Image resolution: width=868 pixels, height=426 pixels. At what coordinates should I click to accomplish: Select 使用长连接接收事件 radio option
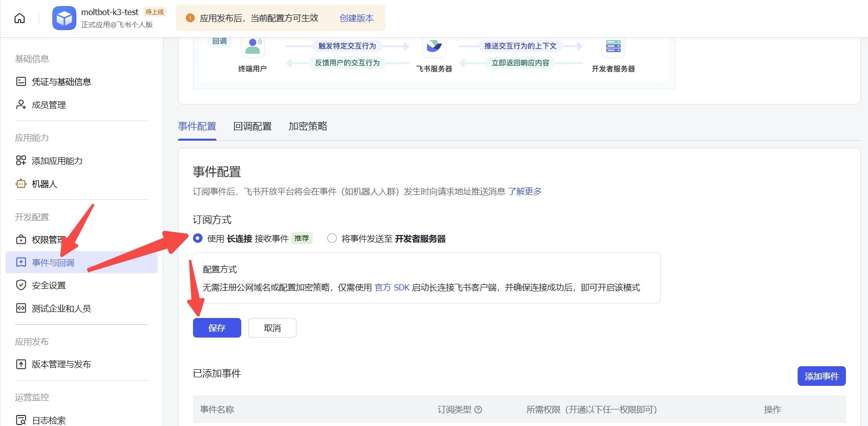[x=198, y=239]
